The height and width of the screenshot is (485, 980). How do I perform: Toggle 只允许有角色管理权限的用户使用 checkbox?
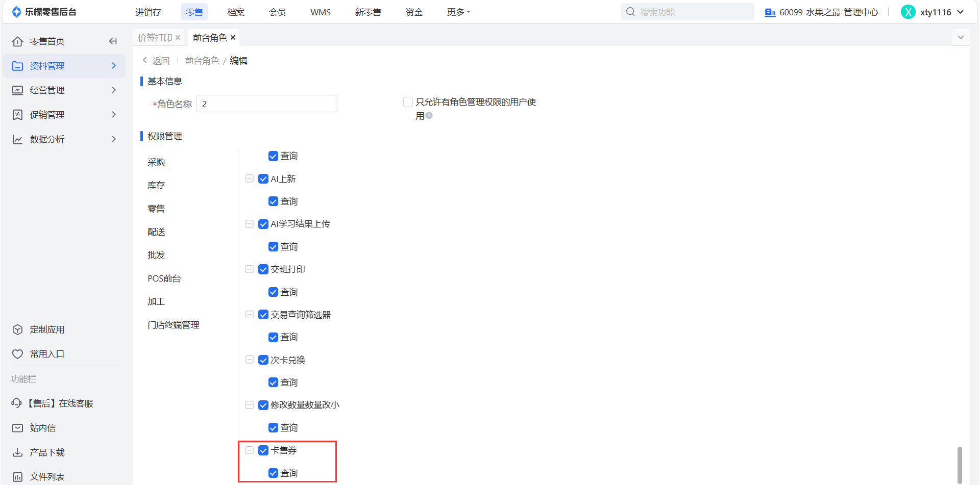click(x=408, y=102)
